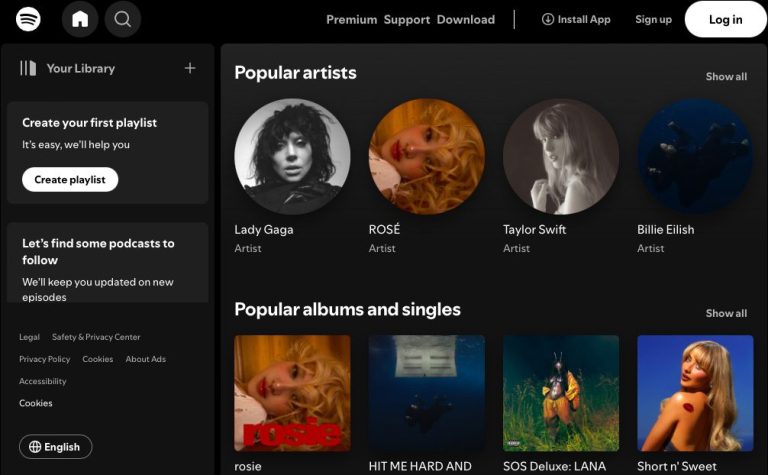Click the Your Library heading
This screenshot has width=768, height=475.
pos(81,69)
